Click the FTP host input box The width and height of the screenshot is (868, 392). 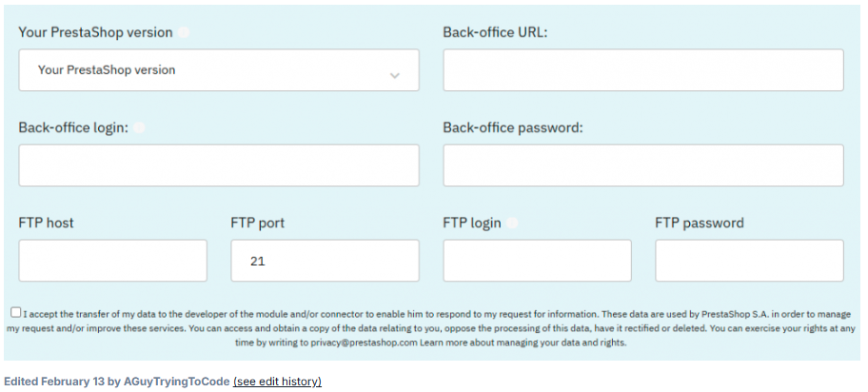[x=112, y=261]
